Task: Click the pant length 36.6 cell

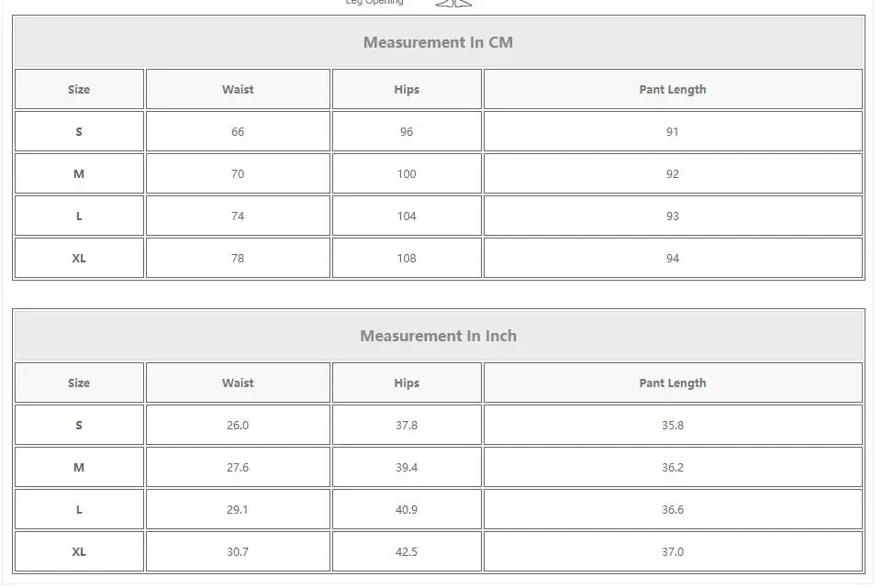Action: click(x=673, y=509)
